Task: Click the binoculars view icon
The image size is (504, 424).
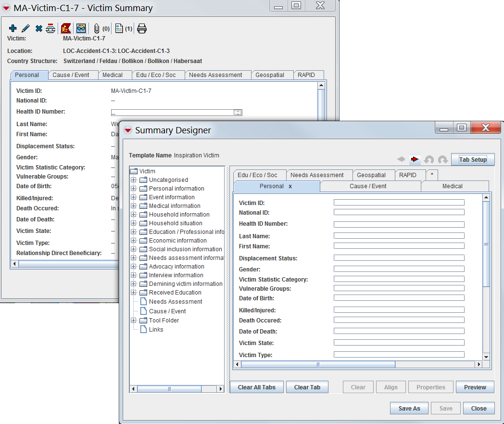Action: pos(81,28)
